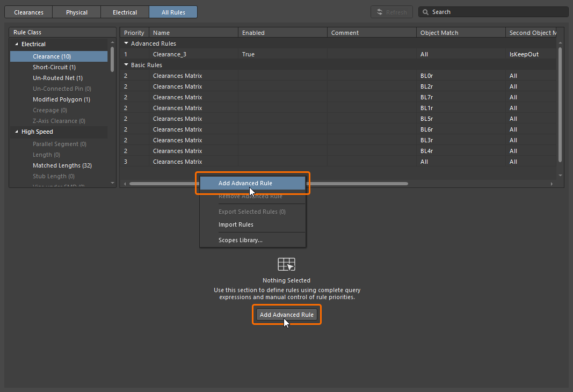
Task: Sort by the Enabled column header
Action: coord(283,33)
